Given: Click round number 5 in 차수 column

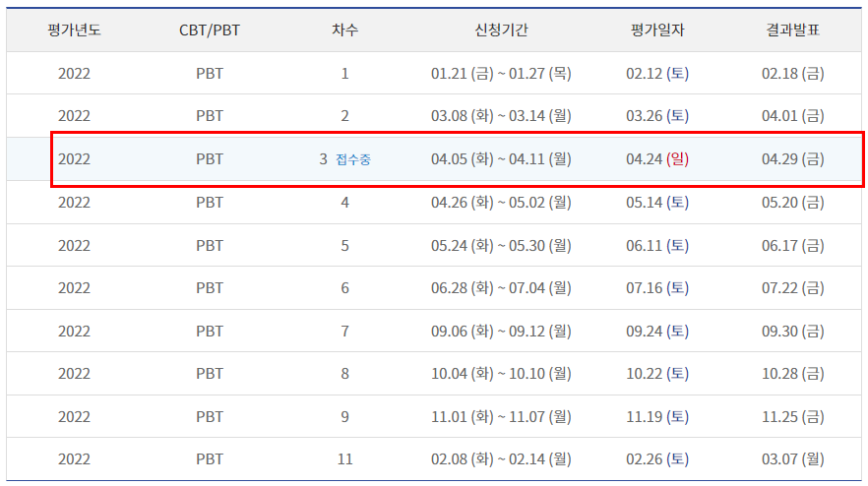Looking at the screenshot, I should pyautogui.click(x=344, y=246).
